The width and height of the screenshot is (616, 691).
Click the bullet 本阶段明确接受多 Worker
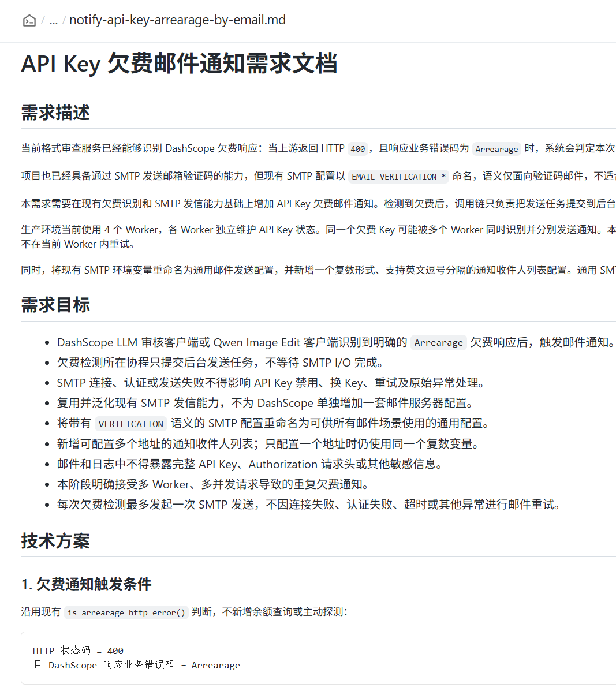coord(214,484)
